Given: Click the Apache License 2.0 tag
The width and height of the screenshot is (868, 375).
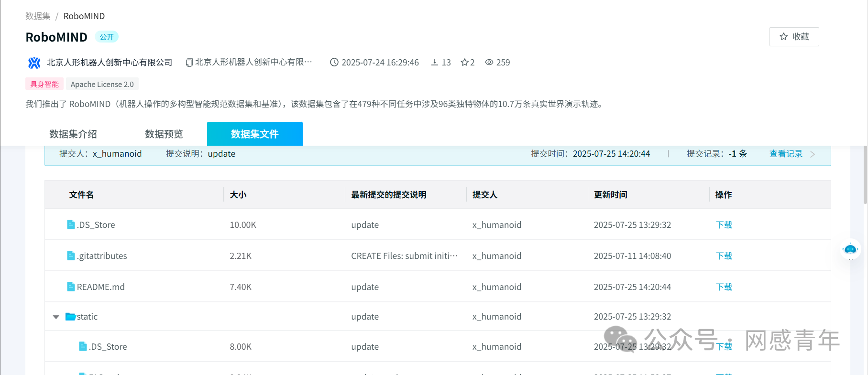Looking at the screenshot, I should 102,84.
